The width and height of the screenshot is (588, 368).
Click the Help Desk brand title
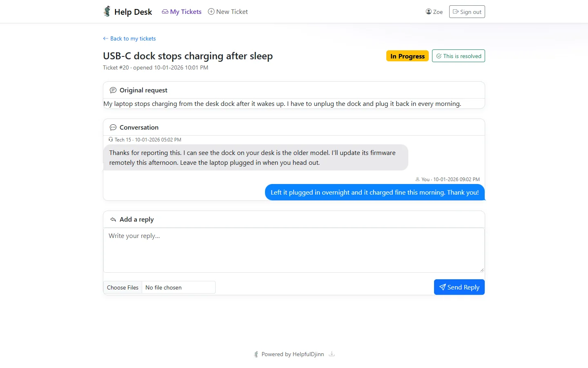click(133, 12)
